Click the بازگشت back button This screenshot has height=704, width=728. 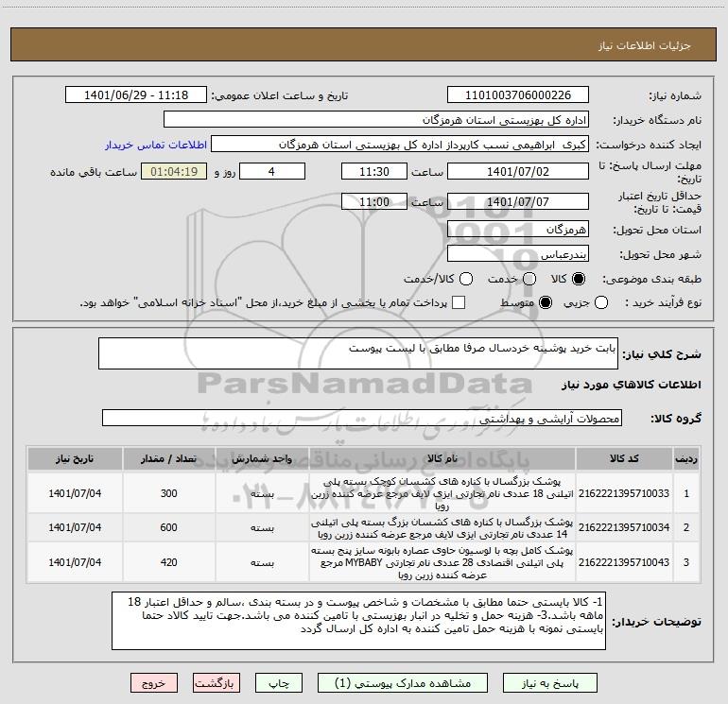point(216,683)
